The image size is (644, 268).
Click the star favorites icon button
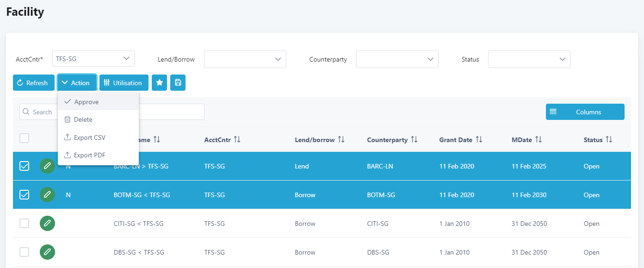pos(159,83)
